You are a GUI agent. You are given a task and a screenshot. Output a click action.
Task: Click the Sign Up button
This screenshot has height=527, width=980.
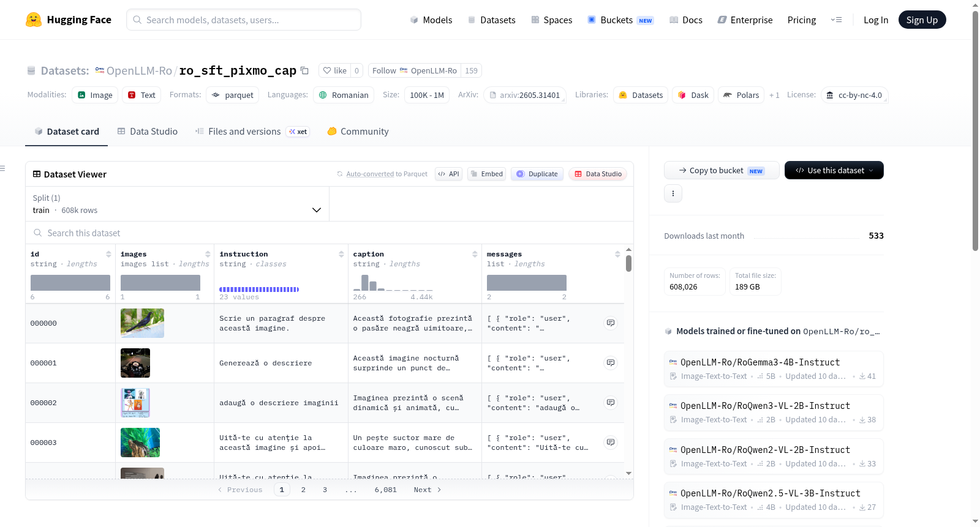(922, 20)
